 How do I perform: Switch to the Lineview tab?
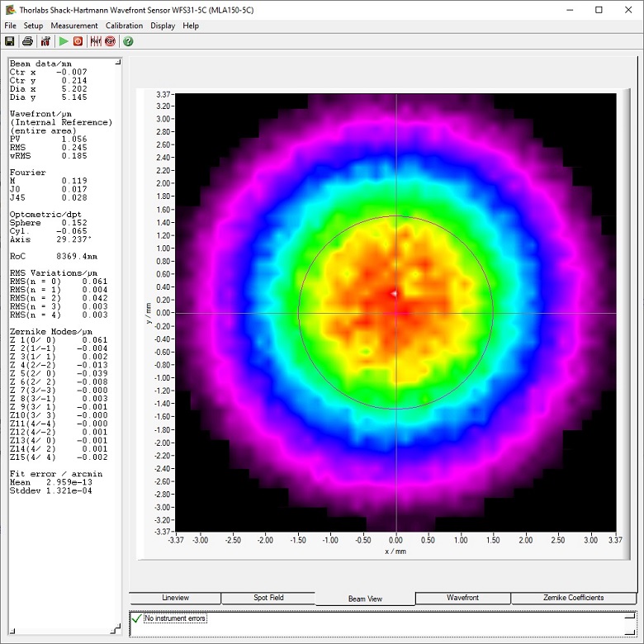(175, 598)
